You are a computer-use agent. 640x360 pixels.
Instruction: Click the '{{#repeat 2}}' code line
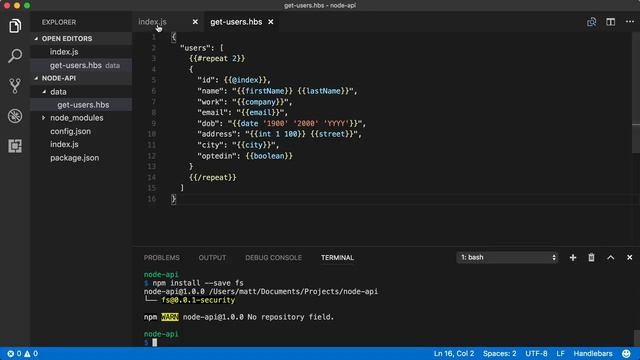click(217, 58)
